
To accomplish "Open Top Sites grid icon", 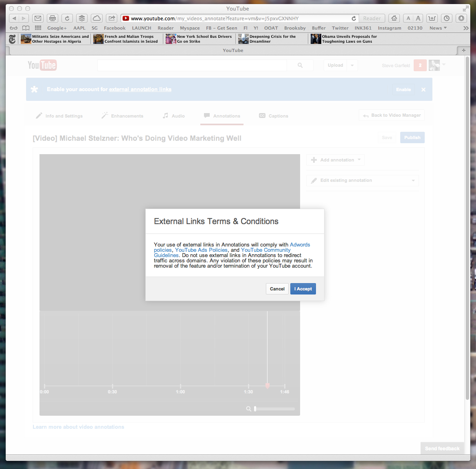I will 38,28.
